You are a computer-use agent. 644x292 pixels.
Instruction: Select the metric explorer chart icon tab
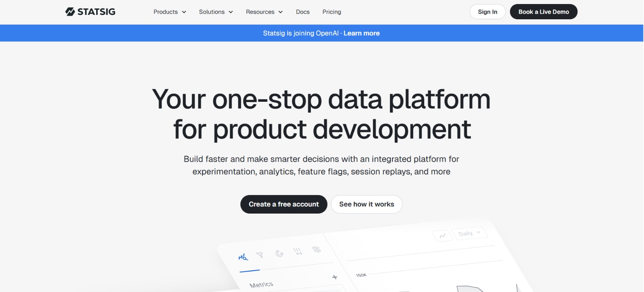[x=243, y=257]
